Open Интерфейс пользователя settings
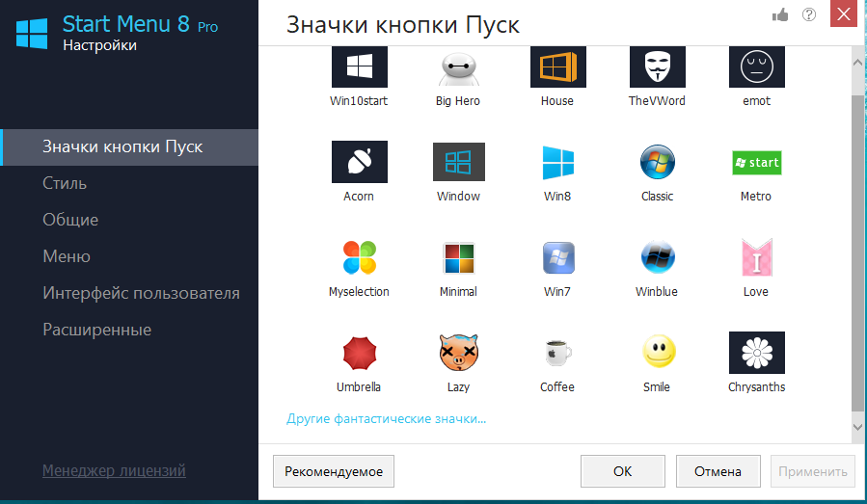 [141, 293]
